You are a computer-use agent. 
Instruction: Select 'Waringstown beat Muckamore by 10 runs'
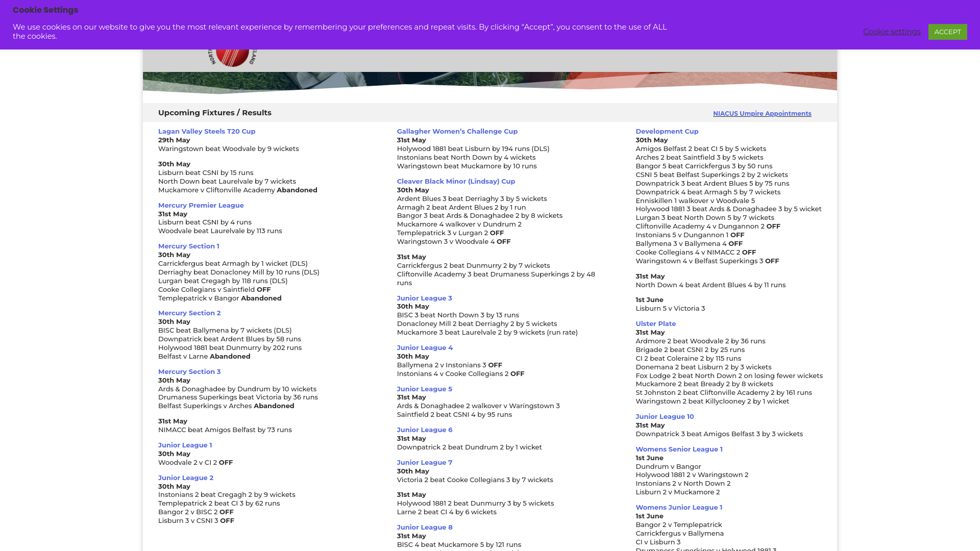click(x=467, y=166)
